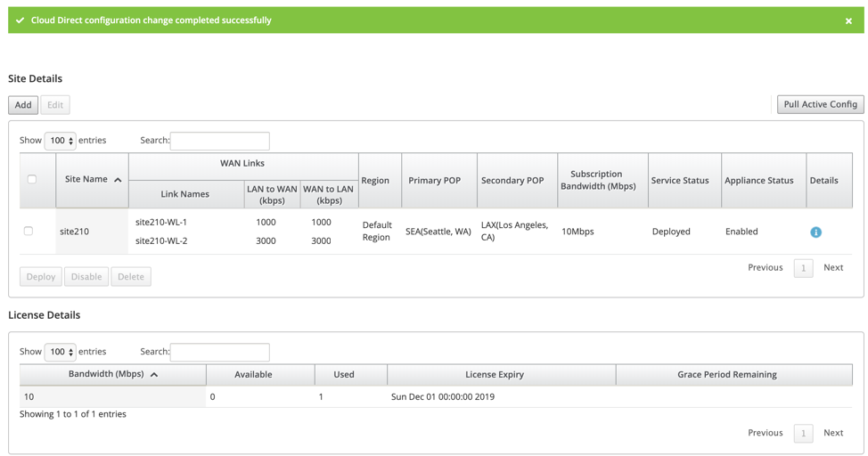Viewport: 868px width, 456px height.
Task: Select page 1 in License Details pagination
Action: click(x=803, y=434)
